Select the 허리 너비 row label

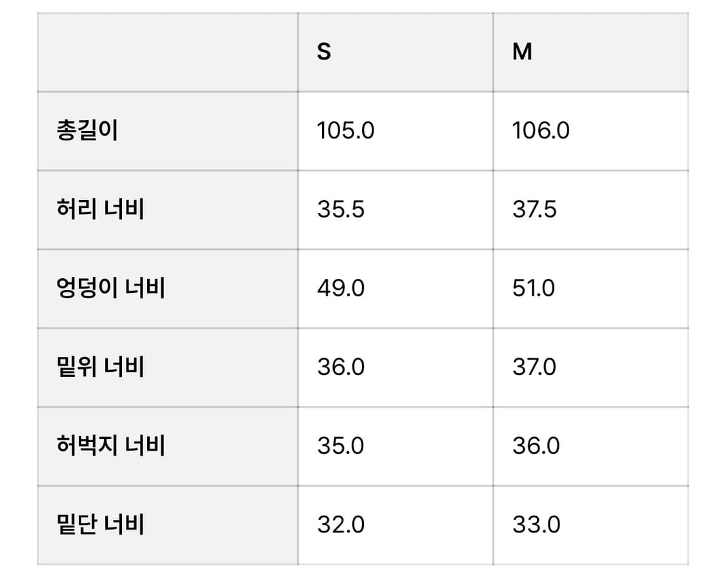coord(100,210)
